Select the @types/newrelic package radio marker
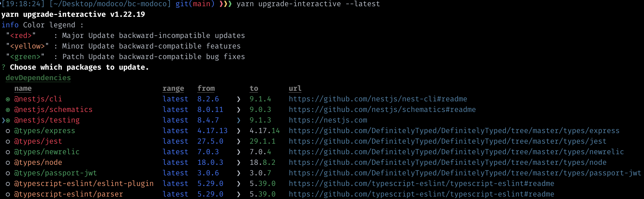This screenshot has height=199, width=644. pyautogui.click(x=8, y=152)
